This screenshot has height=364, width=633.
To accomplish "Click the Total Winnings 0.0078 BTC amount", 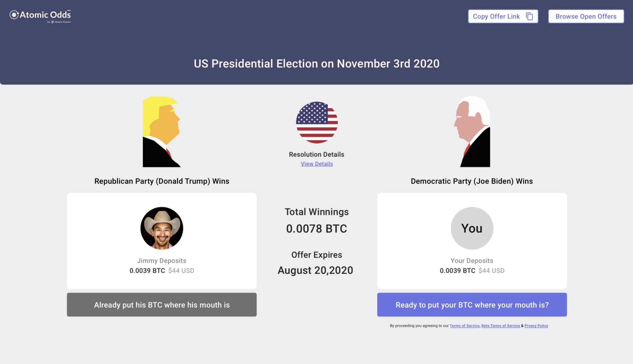I will (316, 229).
